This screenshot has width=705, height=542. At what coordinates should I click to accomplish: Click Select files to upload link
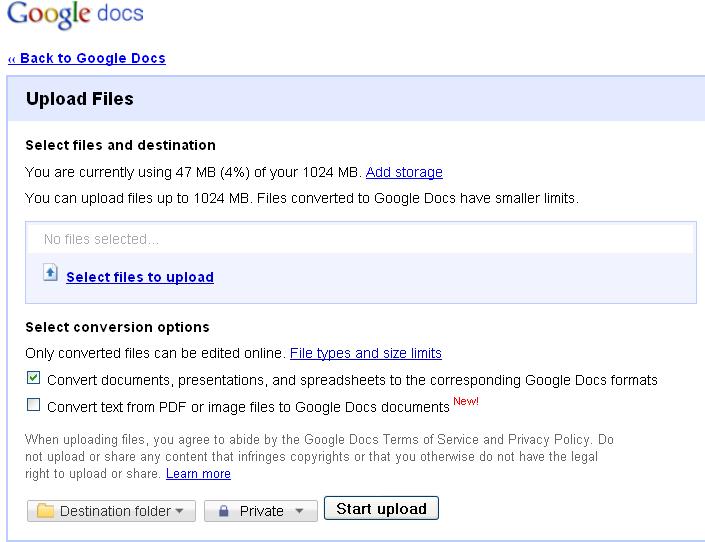click(140, 277)
